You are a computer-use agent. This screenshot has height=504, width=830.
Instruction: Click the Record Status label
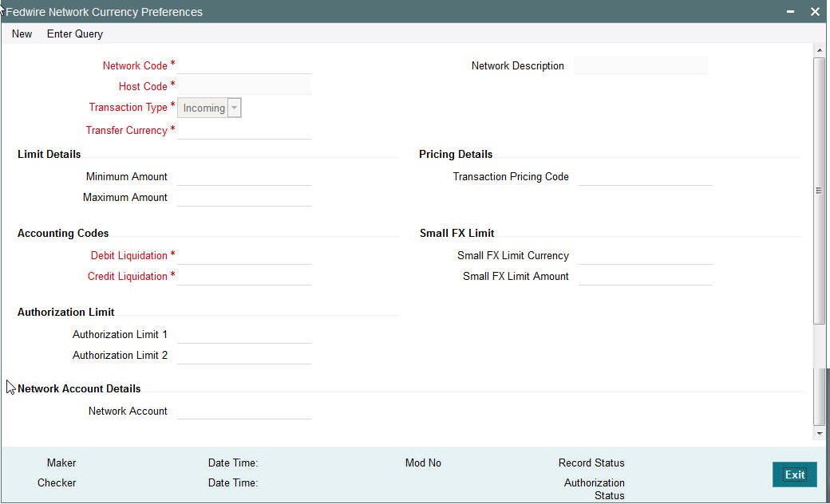click(x=591, y=463)
